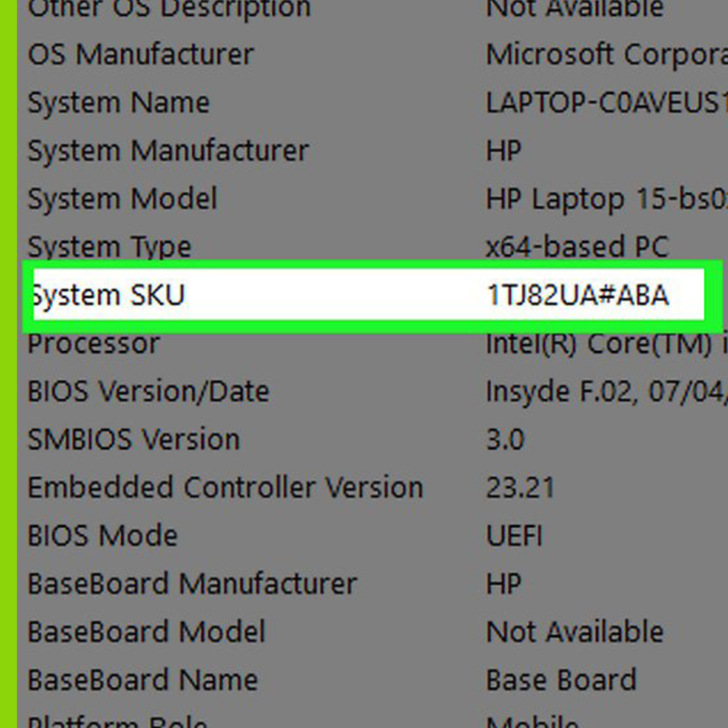Image resolution: width=728 pixels, height=728 pixels.
Task: Click the System Name item
Action: click(119, 103)
